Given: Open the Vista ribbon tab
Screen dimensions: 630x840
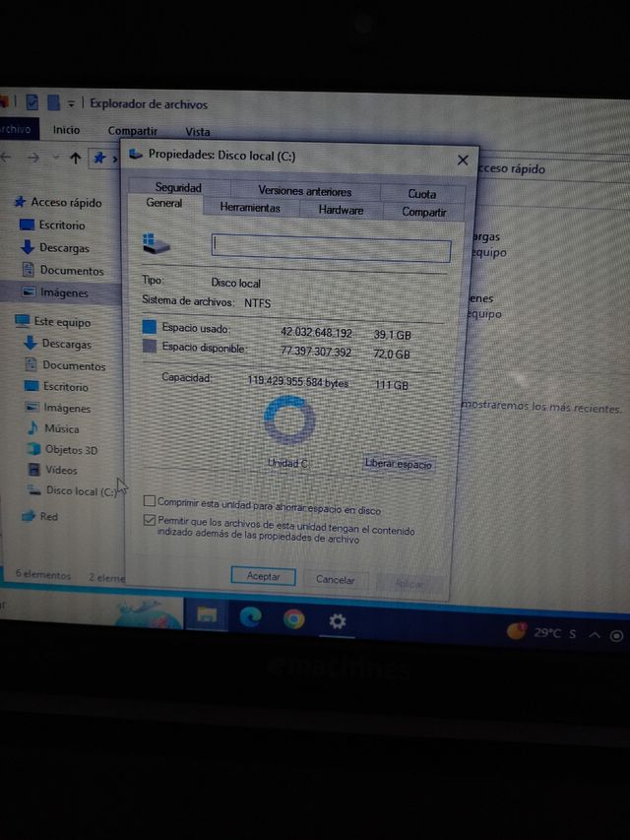Looking at the screenshot, I should pyautogui.click(x=198, y=132).
